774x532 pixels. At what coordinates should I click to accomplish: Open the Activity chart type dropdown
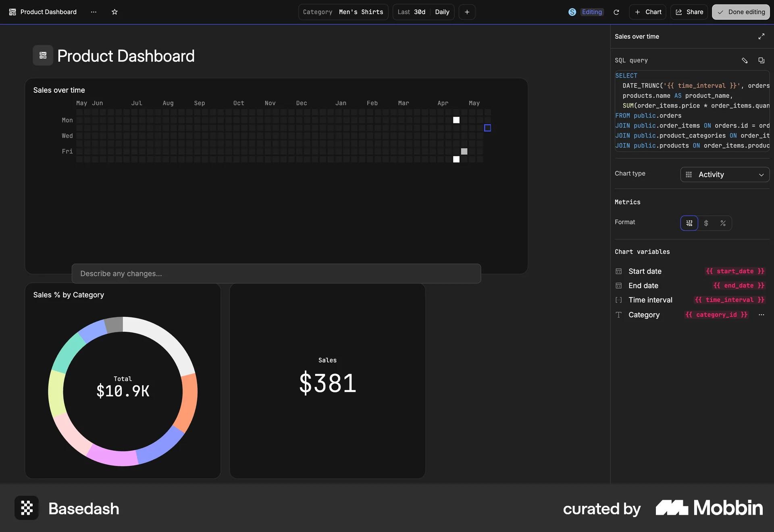(x=724, y=175)
